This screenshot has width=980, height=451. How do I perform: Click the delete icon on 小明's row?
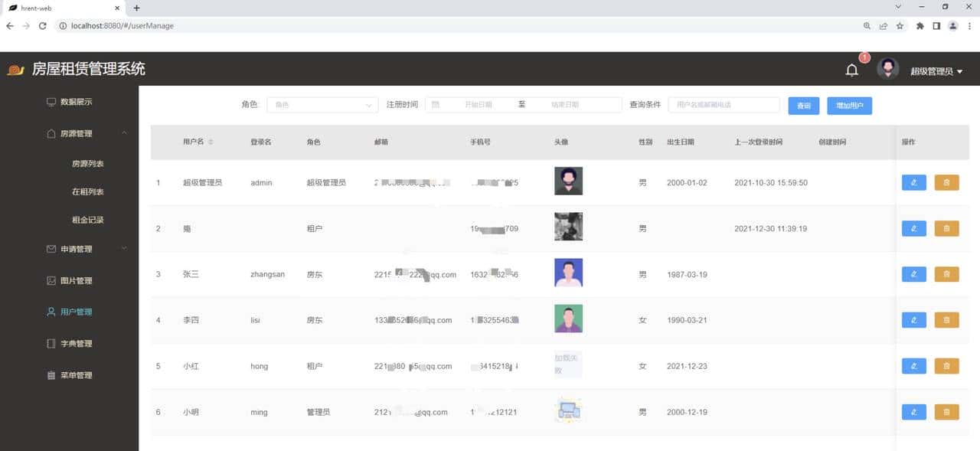[x=946, y=412]
